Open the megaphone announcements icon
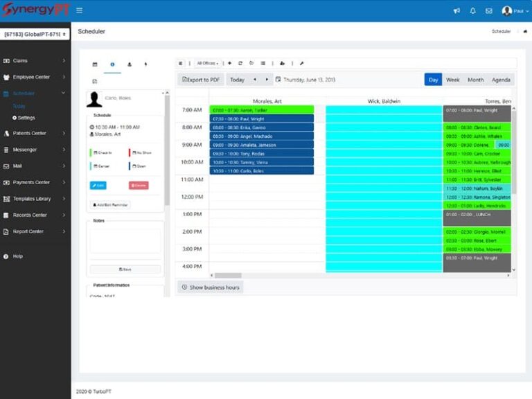 tap(456, 11)
